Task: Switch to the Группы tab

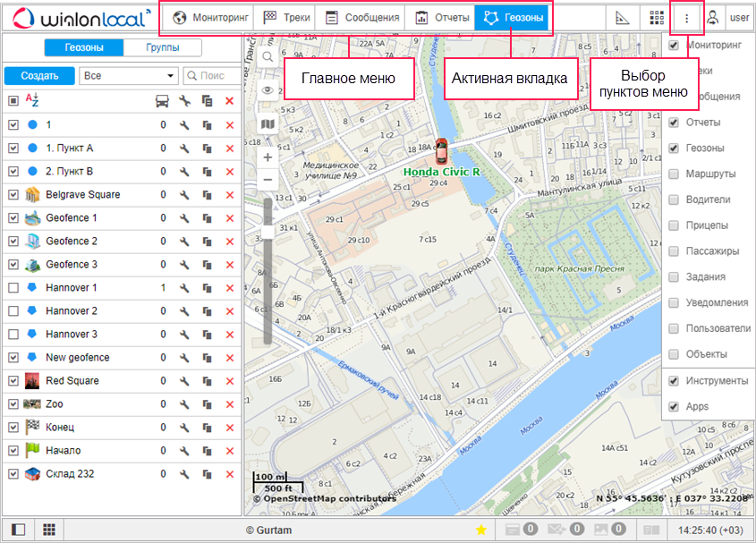Action: click(161, 47)
